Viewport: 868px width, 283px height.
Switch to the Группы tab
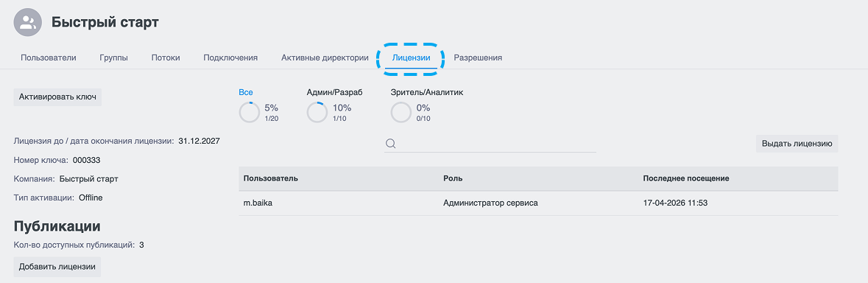pyautogui.click(x=114, y=57)
